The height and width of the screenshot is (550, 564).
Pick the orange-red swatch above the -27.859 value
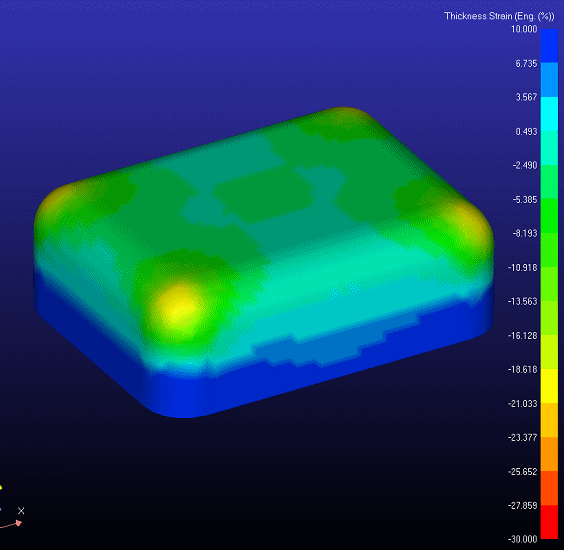(x=549, y=488)
